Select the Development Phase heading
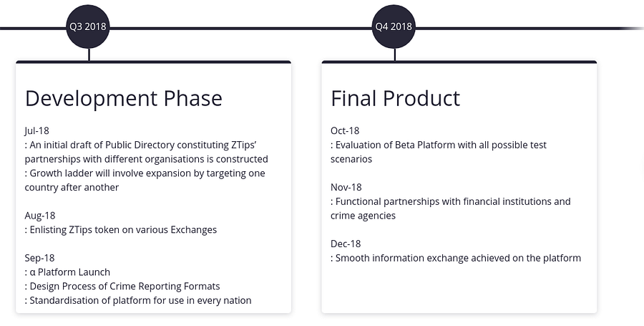Viewport: 644px width, 326px height. (x=124, y=99)
